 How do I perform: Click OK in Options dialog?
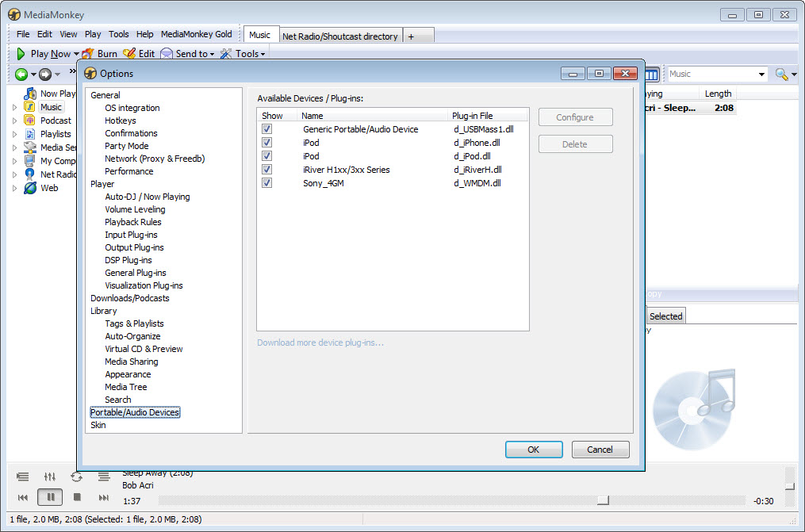tap(534, 450)
